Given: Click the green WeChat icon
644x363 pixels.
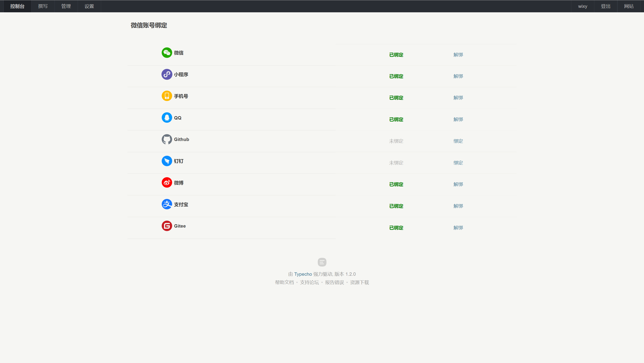Looking at the screenshot, I should pos(167,53).
